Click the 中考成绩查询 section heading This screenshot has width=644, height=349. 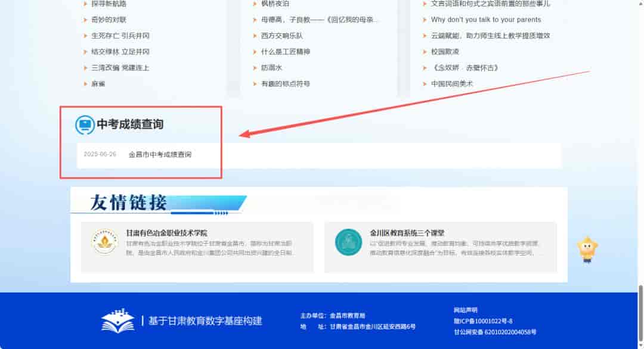(130, 124)
